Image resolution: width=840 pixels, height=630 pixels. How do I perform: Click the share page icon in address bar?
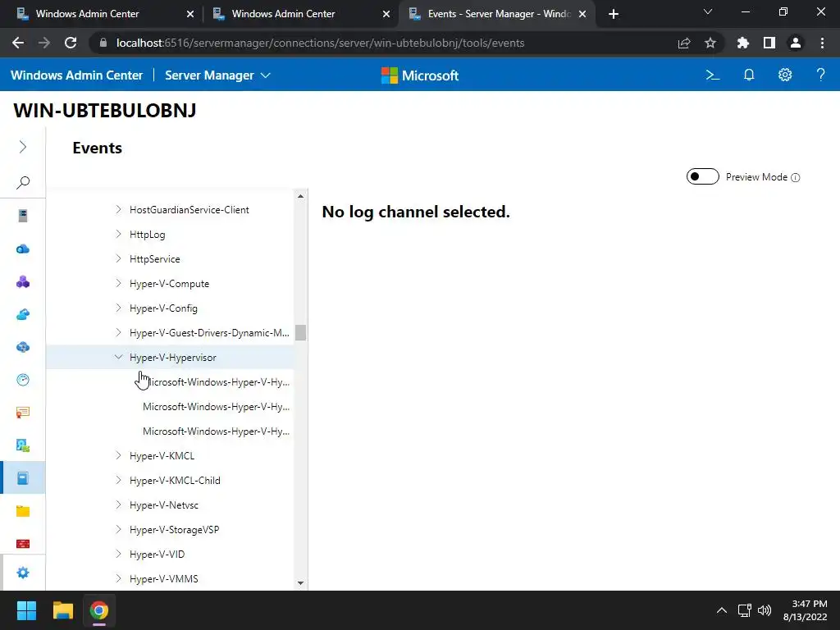tap(684, 43)
